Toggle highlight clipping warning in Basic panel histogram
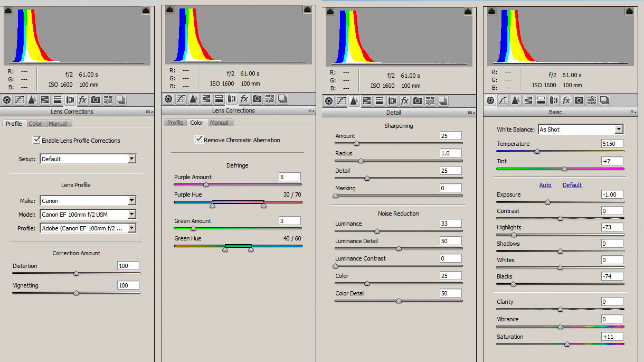 pos(630,10)
